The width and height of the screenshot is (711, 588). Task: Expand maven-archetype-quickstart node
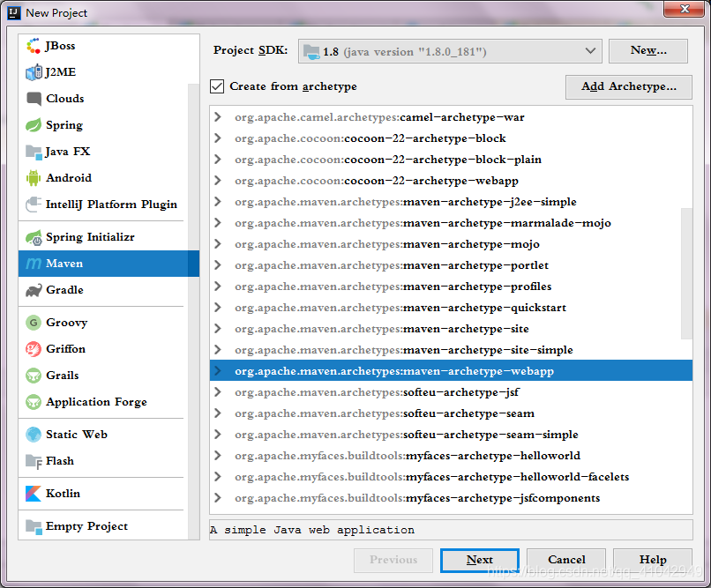pyautogui.click(x=218, y=307)
